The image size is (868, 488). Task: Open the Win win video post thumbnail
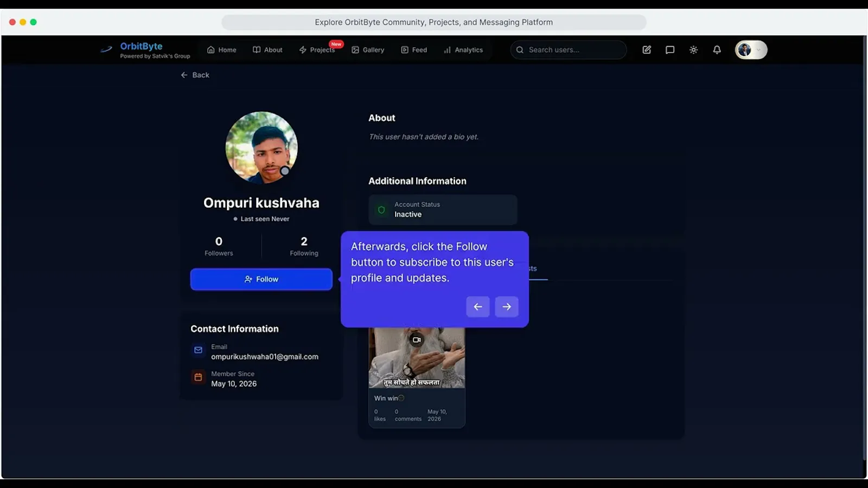tap(417, 358)
